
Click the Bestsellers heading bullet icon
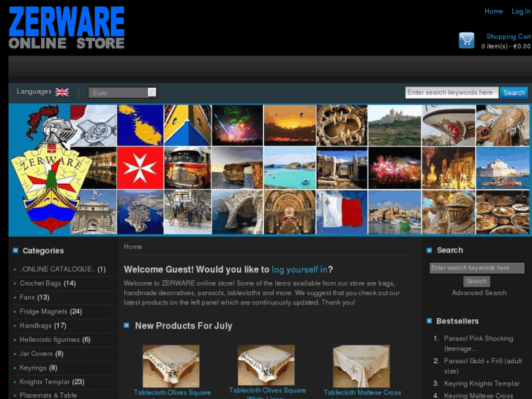pyautogui.click(x=430, y=321)
